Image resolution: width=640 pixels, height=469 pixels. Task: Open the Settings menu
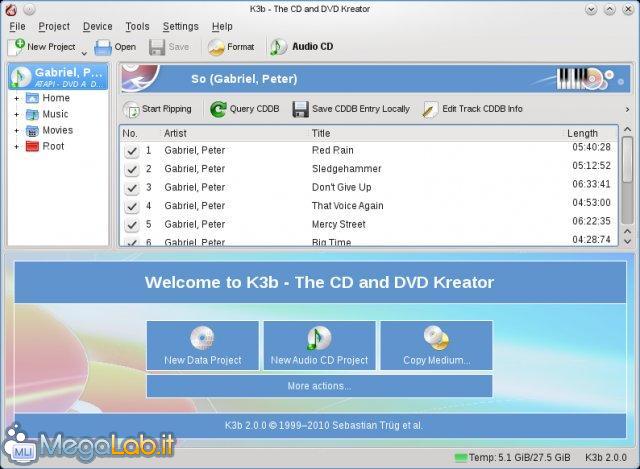pos(180,27)
